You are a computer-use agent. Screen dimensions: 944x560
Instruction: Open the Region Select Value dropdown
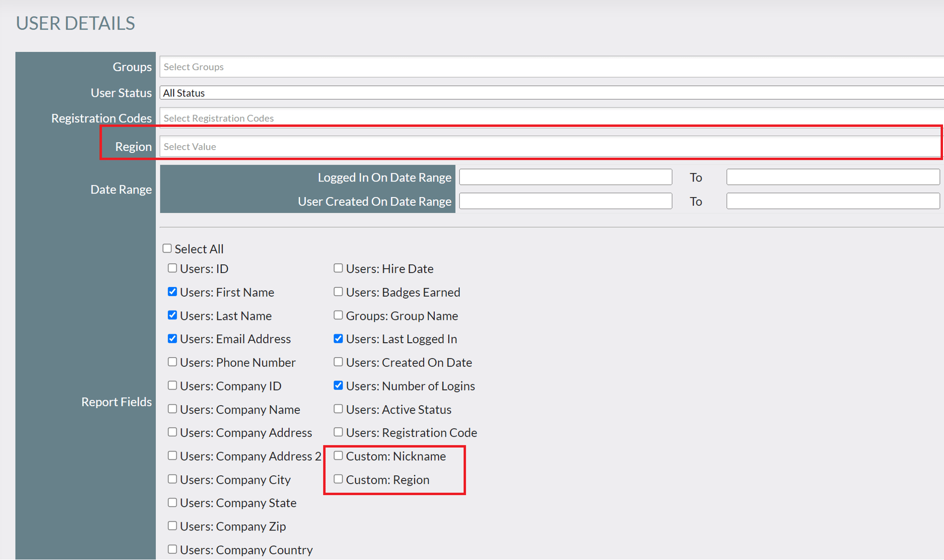click(x=436, y=146)
